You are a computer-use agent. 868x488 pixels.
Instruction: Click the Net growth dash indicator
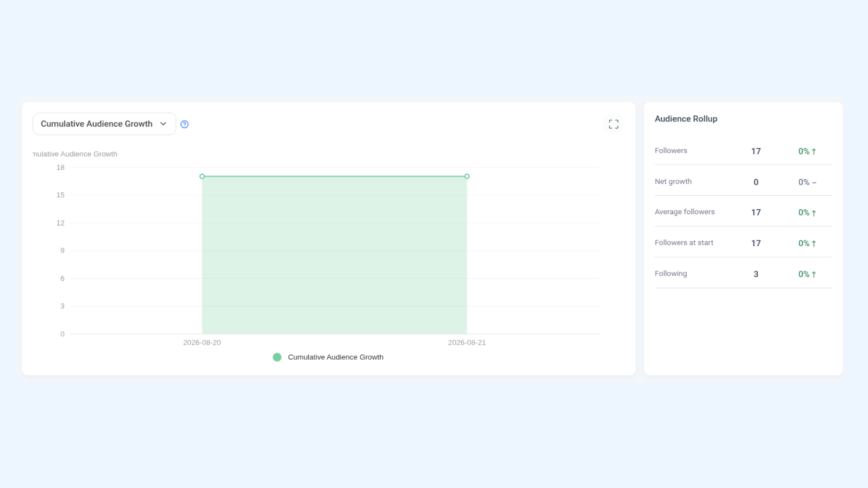[x=814, y=183]
